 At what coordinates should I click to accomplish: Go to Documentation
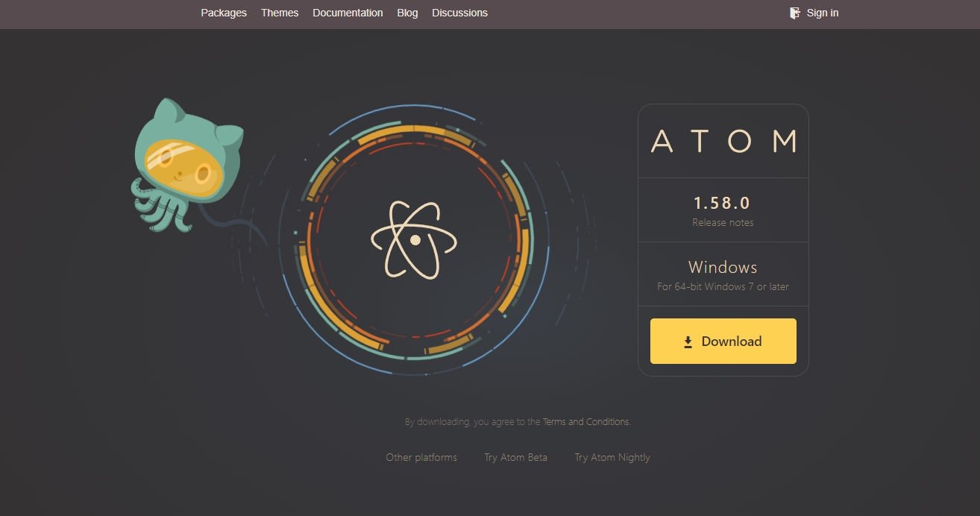click(348, 13)
